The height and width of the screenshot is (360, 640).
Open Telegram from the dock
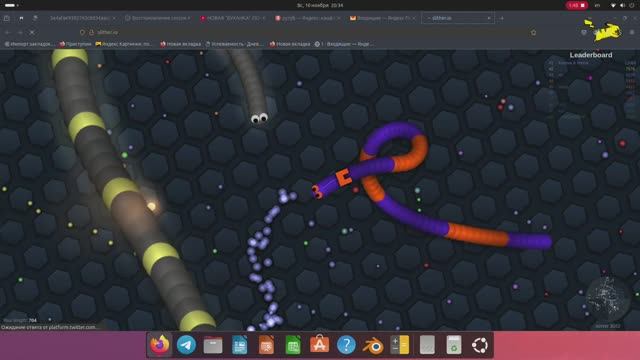tap(186, 345)
